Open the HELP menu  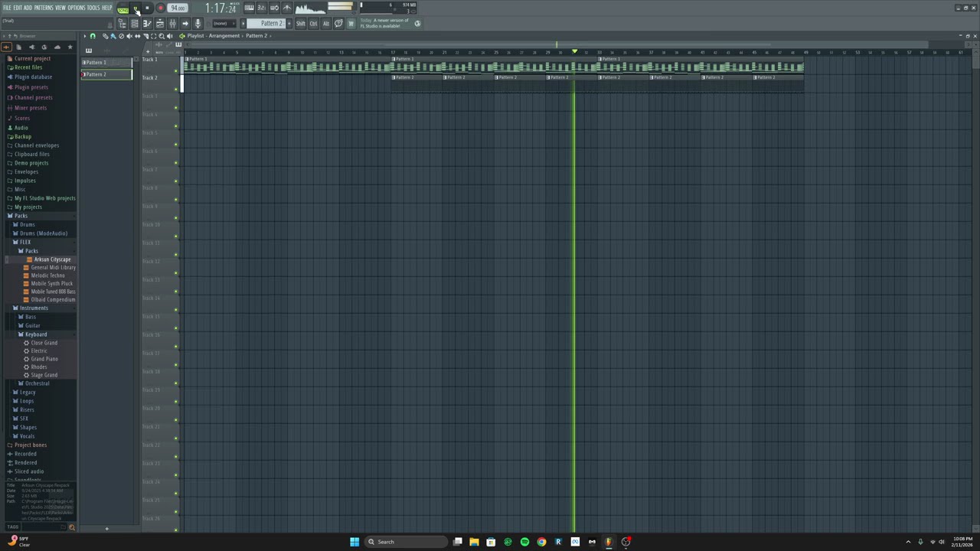point(107,8)
